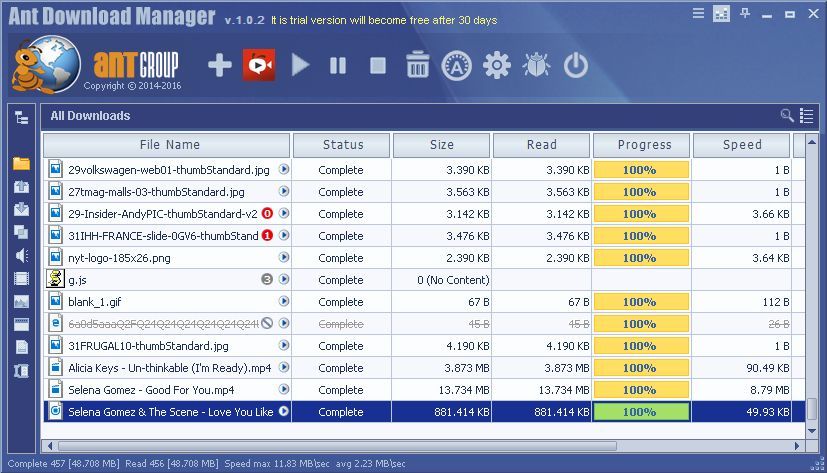Screen dimensions: 827x473
Task: Filter documents with page sidebar icon
Action: pos(21,347)
